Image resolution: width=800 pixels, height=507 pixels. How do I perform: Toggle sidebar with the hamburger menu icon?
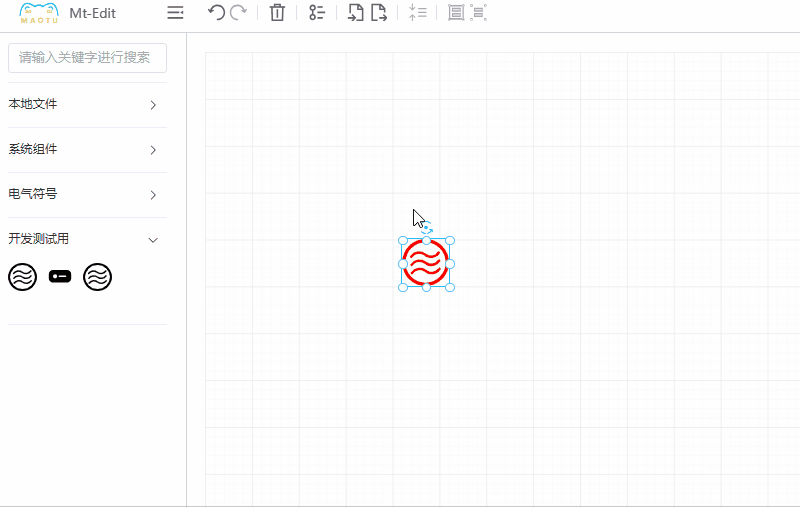pyautogui.click(x=175, y=13)
